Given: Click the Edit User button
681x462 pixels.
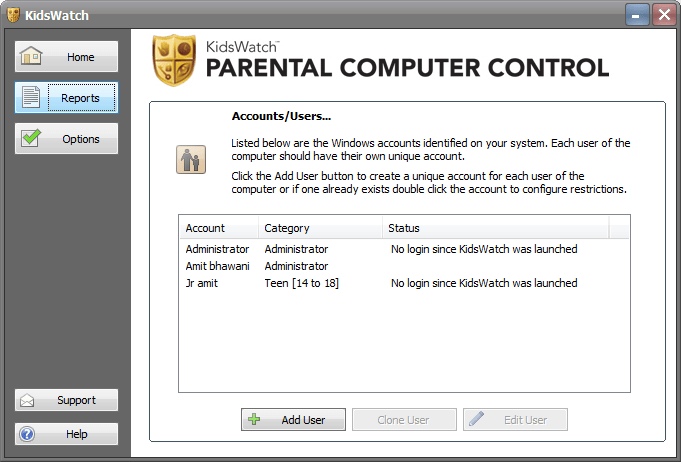Looking at the screenshot, I should [516, 419].
